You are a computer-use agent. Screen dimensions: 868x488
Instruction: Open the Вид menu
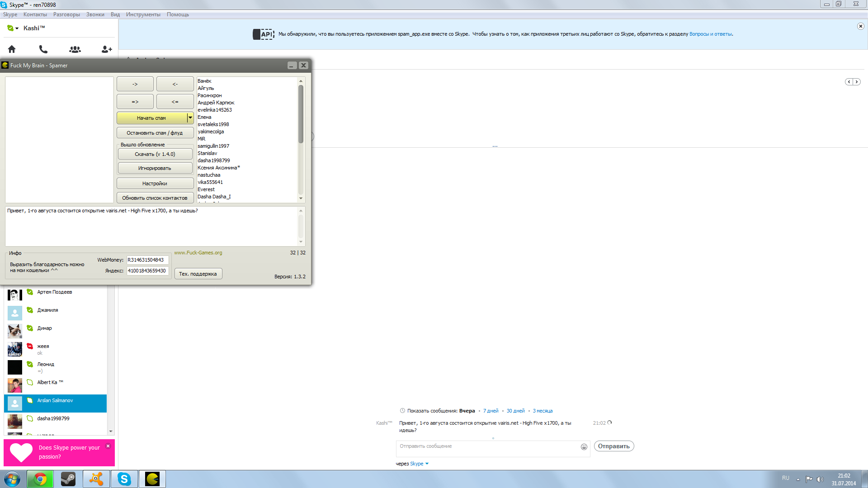[115, 14]
